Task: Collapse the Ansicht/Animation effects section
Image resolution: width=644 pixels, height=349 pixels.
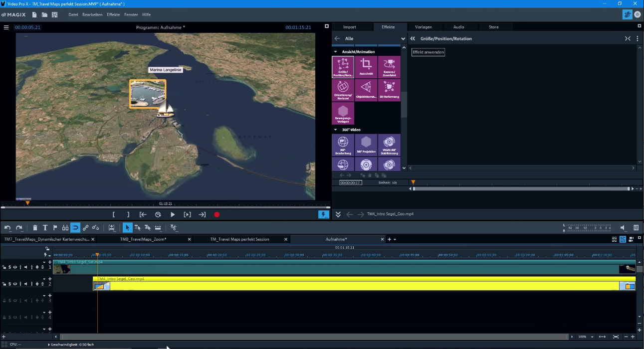Action: (x=335, y=51)
